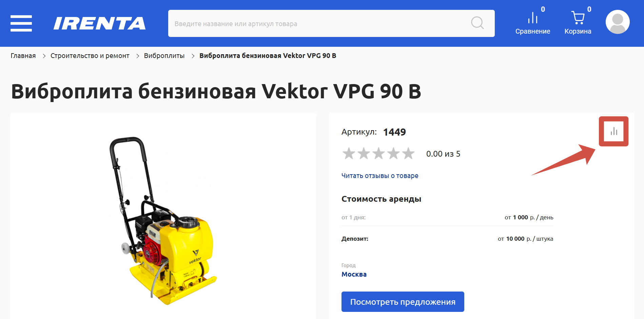Click the search magnifier icon
Viewport: 644px width, 319px height.
click(x=477, y=23)
